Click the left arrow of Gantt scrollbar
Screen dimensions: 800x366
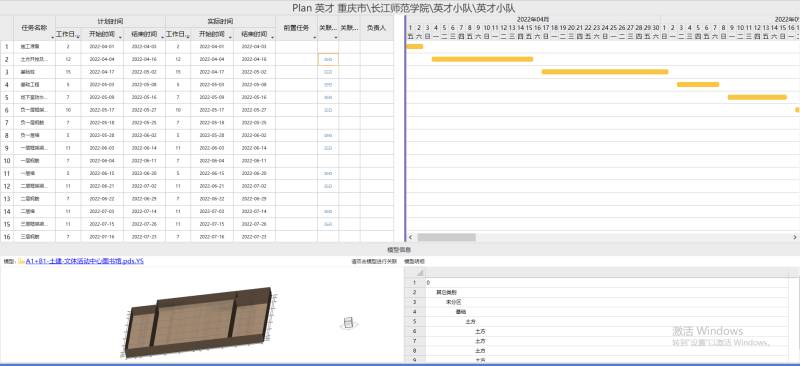(x=412, y=237)
